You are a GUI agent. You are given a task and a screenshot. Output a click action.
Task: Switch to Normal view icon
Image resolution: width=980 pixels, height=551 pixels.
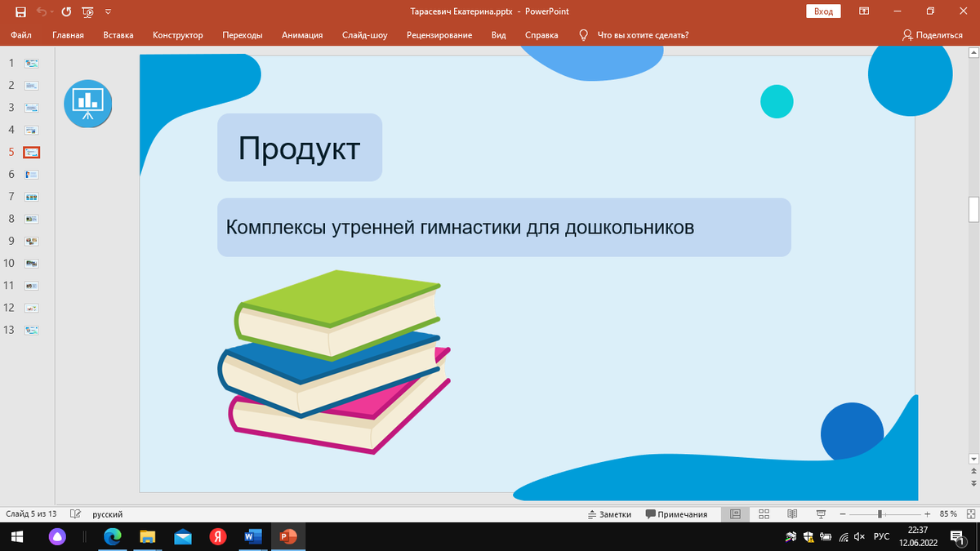click(x=735, y=514)
